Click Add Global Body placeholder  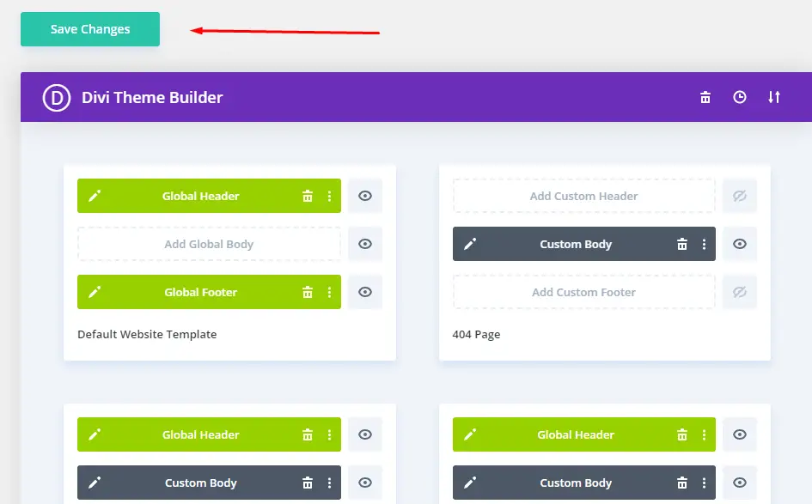209,244
